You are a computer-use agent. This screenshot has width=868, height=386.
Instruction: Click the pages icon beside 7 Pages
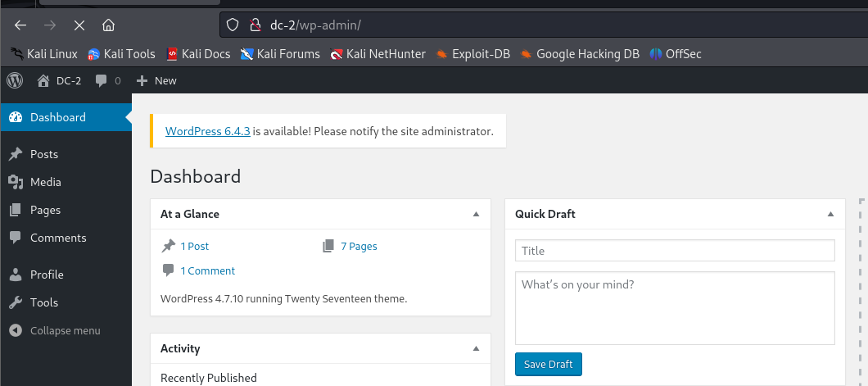point(328,247)
